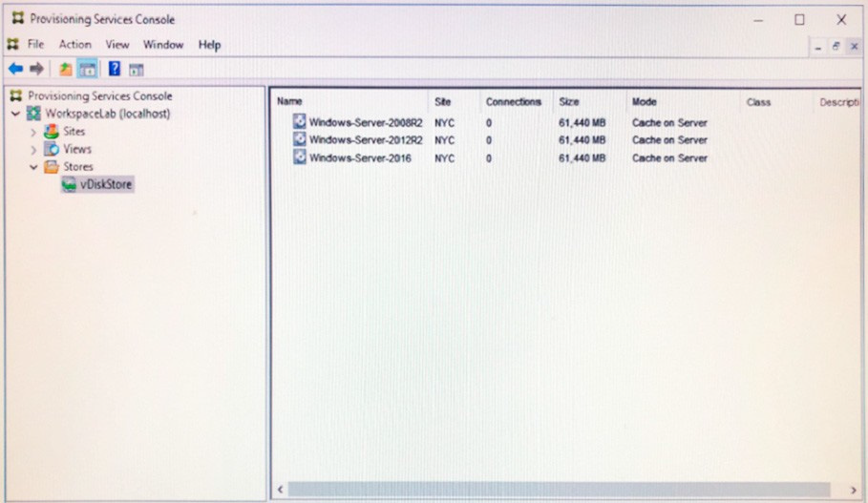This screenshot has height=503, width=868.
Task: Select Provisioning Services Console root in tree
Action: pos(100,95)
